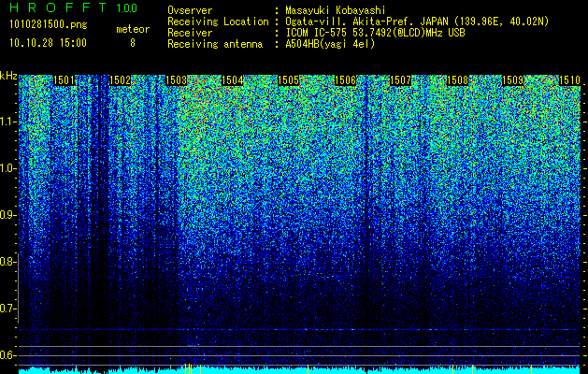Click the kHz axis unit label
Image resolution: width=588 pixels, height=374 pixels.
click(8, 76)
